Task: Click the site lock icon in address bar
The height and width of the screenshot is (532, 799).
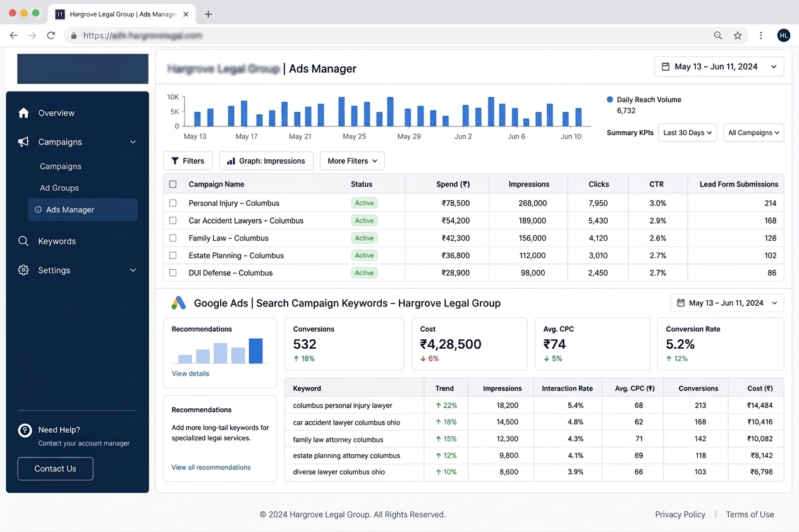Action: point(74,36)
